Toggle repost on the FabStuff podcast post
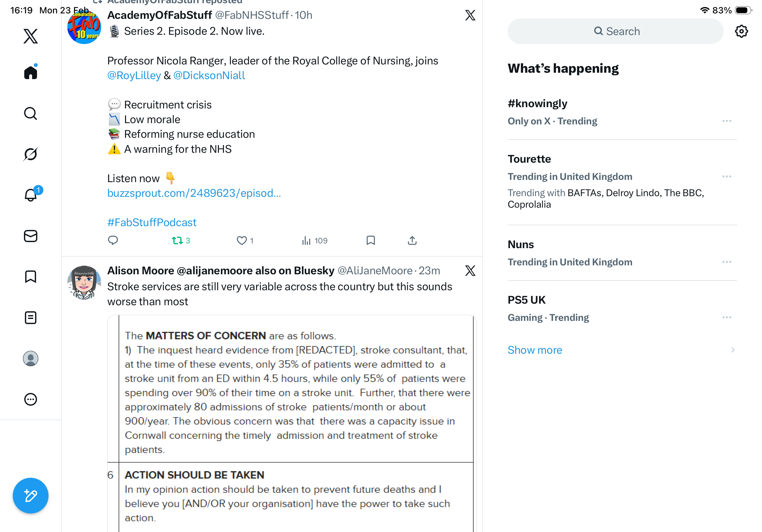This screenshot has height=532, width=762. tap(177, 240)
